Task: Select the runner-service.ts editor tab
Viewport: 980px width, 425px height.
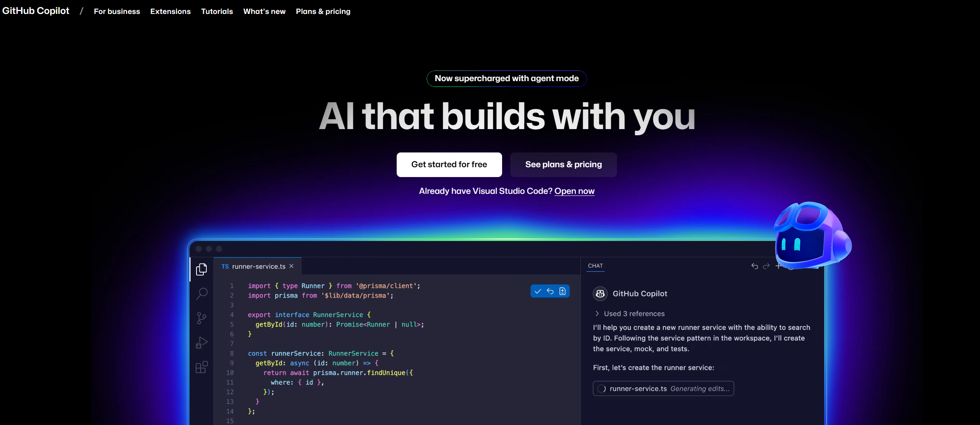Action: [258, 266]
